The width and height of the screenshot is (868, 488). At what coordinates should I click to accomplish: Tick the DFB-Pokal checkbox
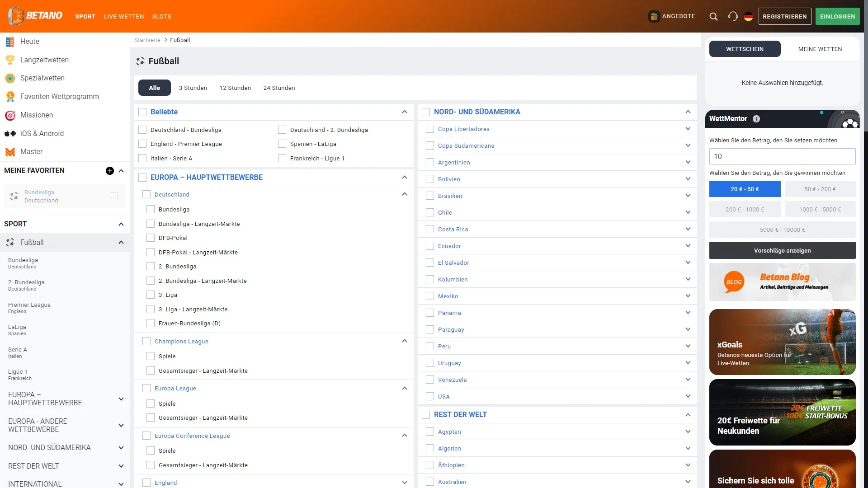coord(151,238)
